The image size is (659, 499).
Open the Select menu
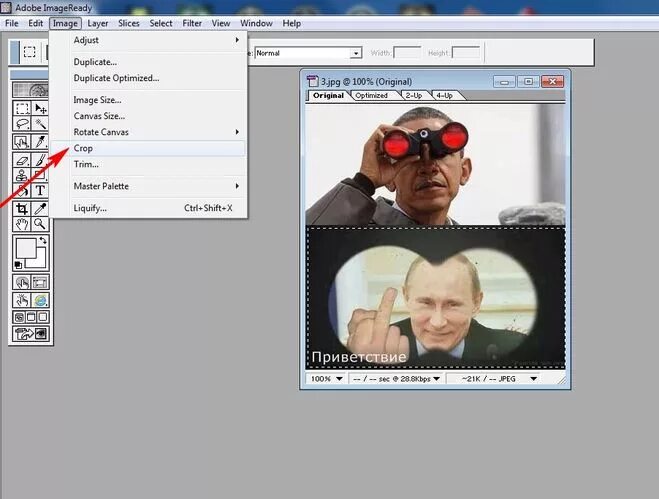click(161, 24)
